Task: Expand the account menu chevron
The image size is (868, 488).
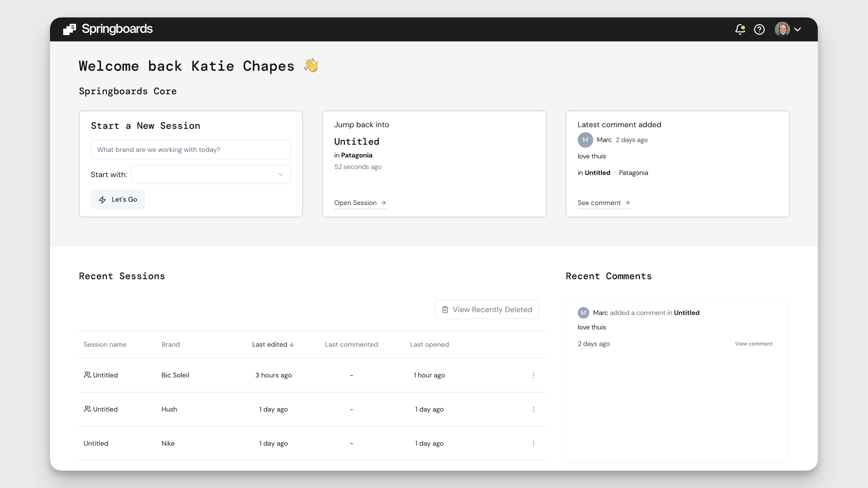Action: (x=798, y=29)
